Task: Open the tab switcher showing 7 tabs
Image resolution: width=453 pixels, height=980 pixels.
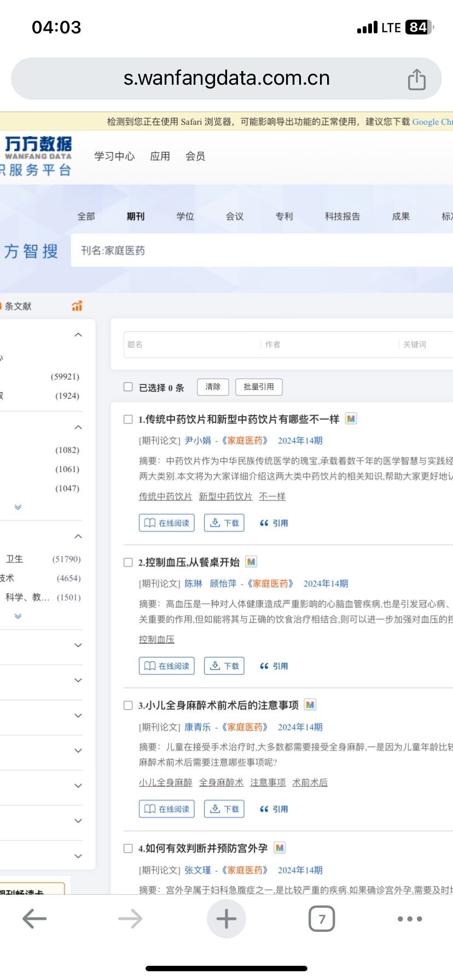Action: pyautogui.click(x=322, y=919)
